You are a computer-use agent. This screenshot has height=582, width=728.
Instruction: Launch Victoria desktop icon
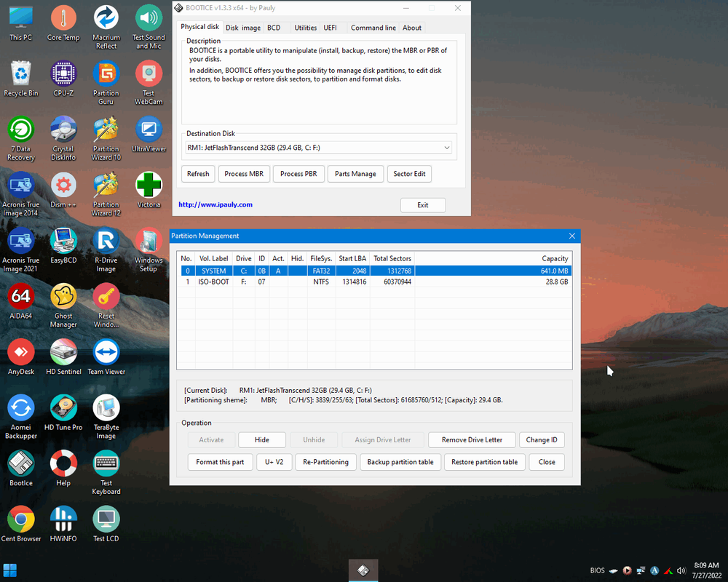point(149,191)
